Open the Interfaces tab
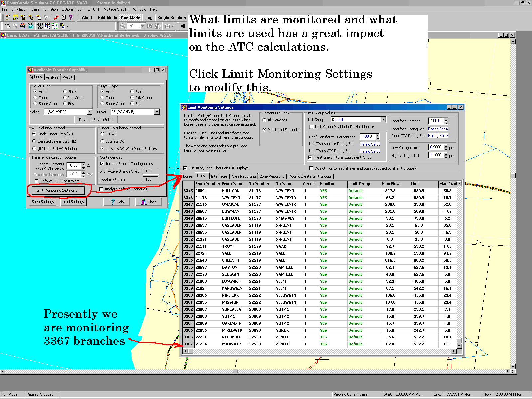This screenshot has height=399, width=532. point(219,176)
